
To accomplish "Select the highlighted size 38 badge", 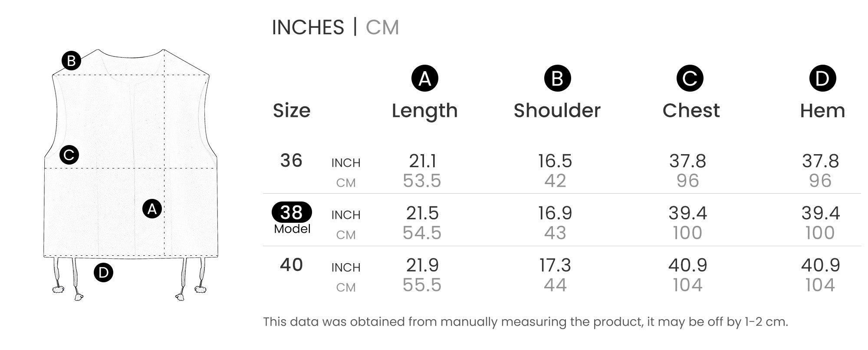I will click(292, 212).
